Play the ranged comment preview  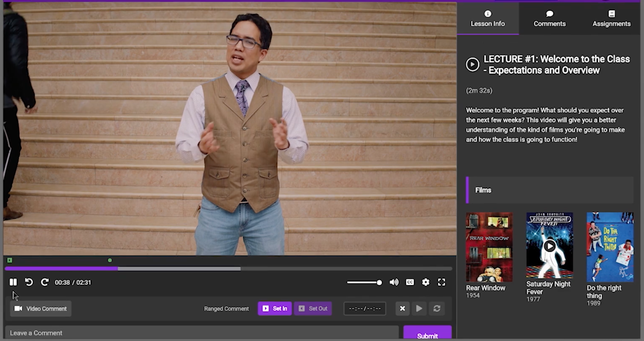(x=419, y=308)
